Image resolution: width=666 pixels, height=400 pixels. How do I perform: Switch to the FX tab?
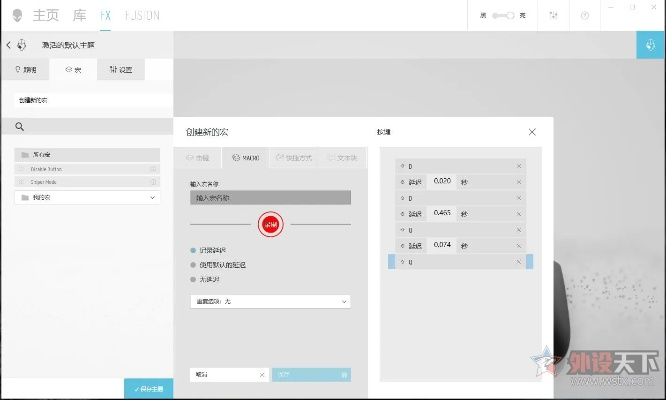tap(105, 15)
